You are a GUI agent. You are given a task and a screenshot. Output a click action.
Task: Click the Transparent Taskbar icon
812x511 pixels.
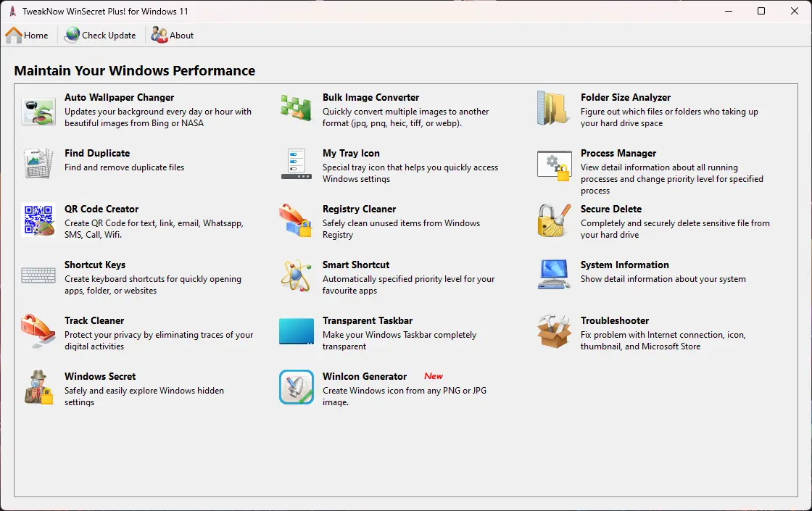coord(368,320)
